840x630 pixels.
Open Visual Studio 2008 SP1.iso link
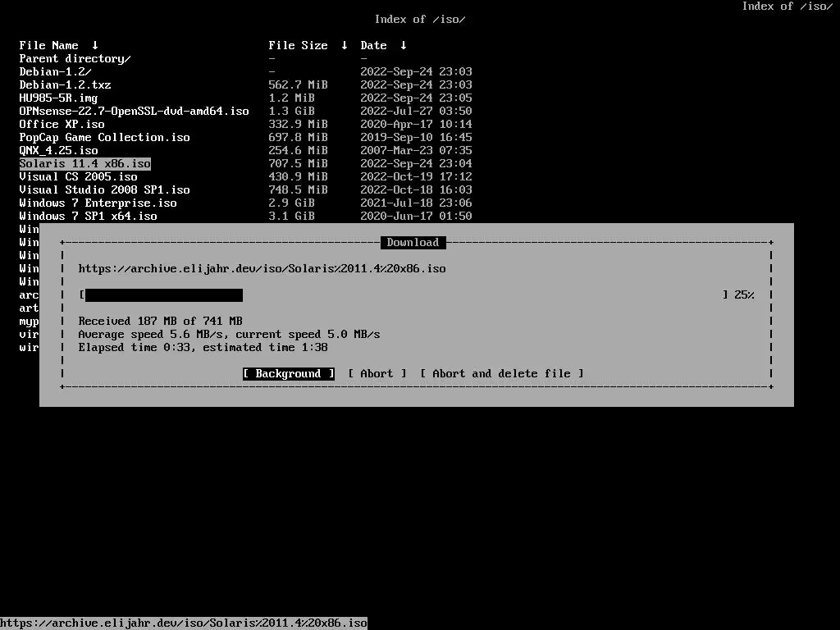click(x=104, y=189)
